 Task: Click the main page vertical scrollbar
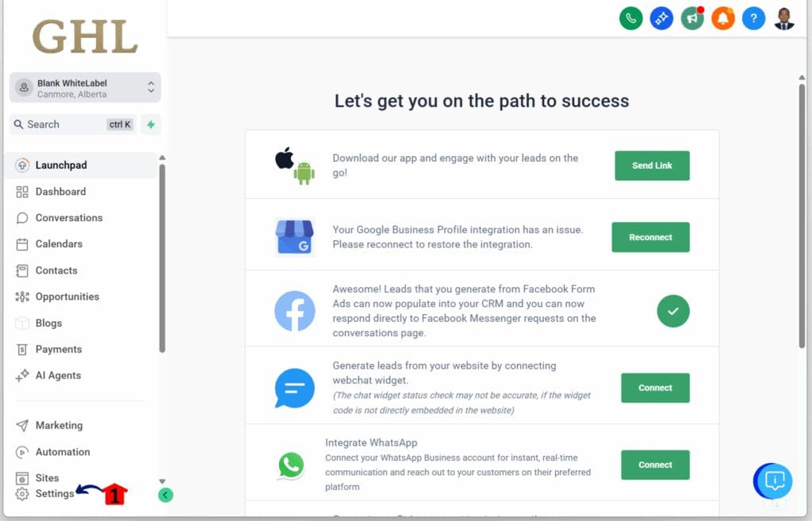click(802, 216)
